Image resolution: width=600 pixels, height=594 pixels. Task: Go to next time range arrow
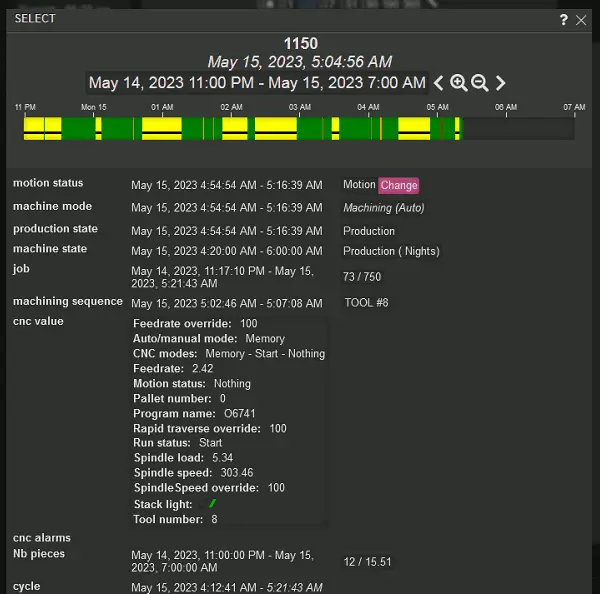click(x=501, y=83)
